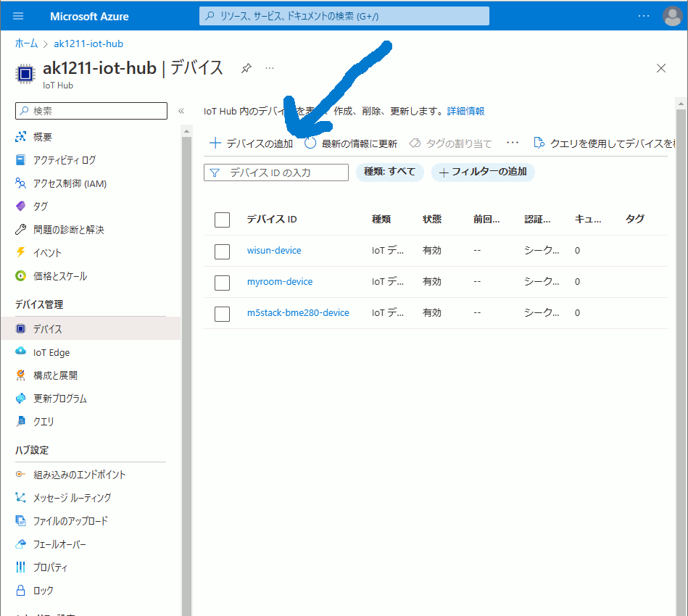Viewport: 688px width, 616px height.
Task: Open the m5stack-bme280-device link
Action: coord(298,313)
